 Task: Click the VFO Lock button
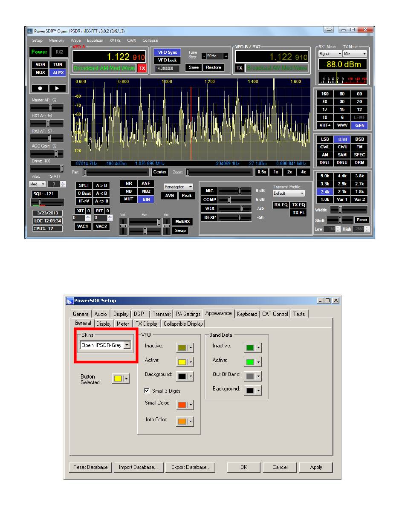[x=167, y=60]
